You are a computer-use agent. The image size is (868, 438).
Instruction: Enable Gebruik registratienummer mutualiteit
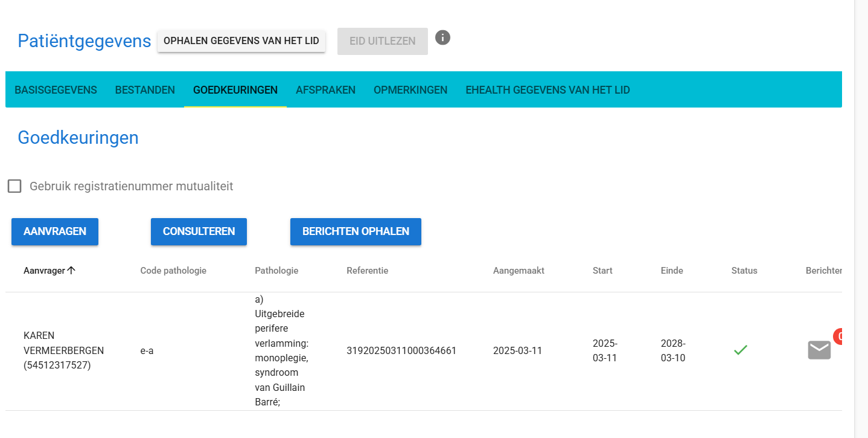pos(14,186)
